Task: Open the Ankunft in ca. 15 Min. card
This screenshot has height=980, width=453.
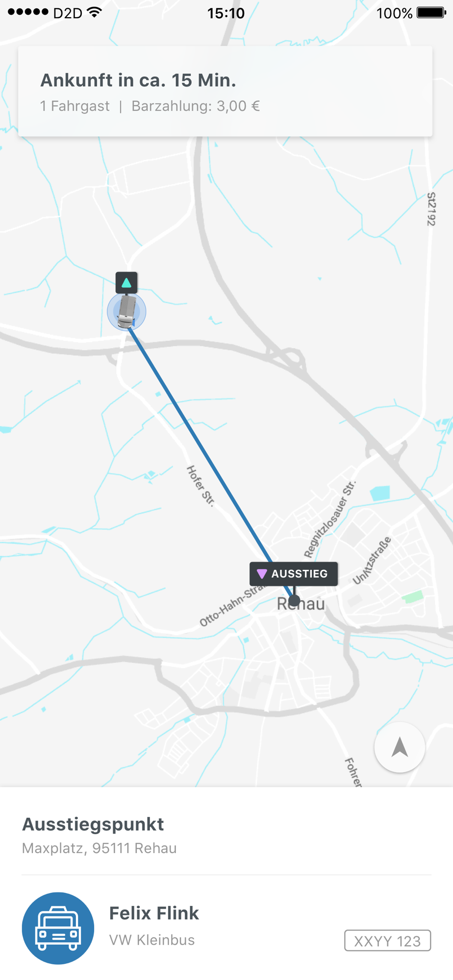Action: [x=226, y=91]
